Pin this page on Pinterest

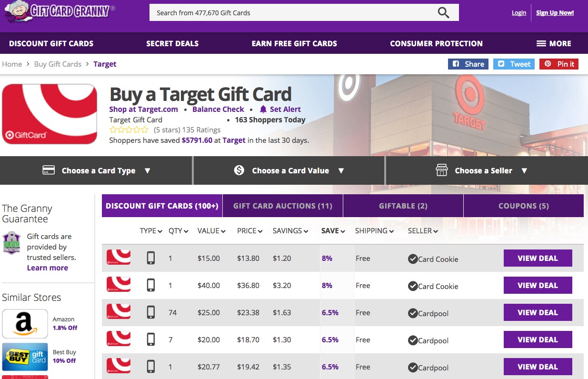coord(559,64)
